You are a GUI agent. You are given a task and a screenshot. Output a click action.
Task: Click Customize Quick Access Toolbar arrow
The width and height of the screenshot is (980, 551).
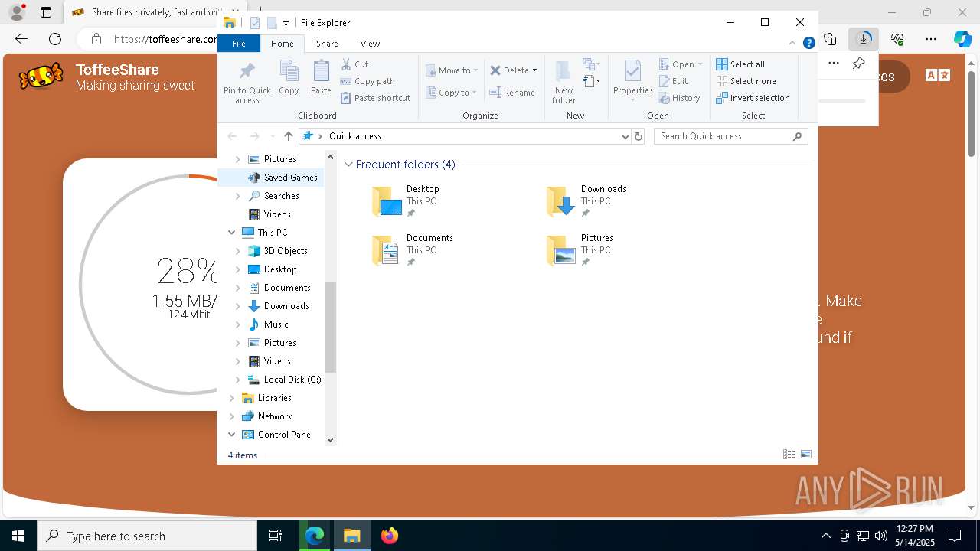point(286,23)
